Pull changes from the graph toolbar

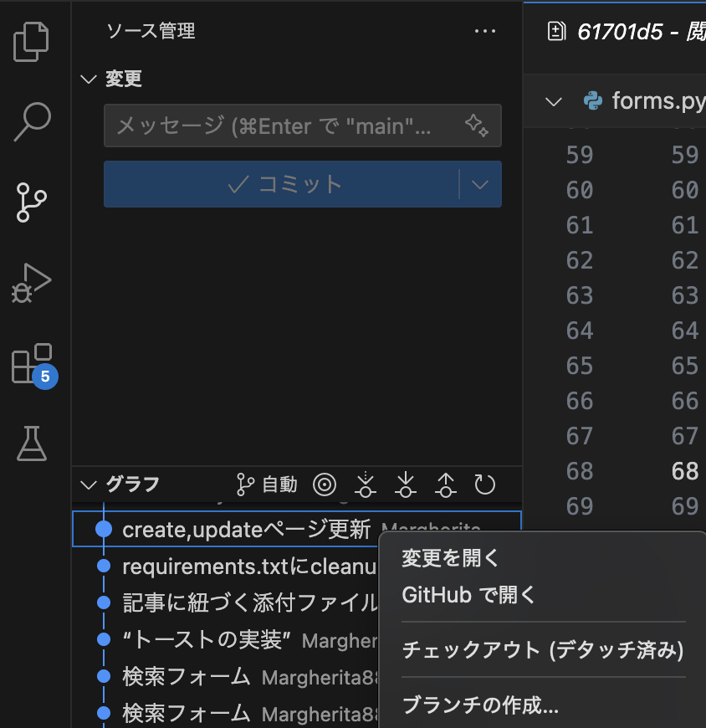(406, 484)
